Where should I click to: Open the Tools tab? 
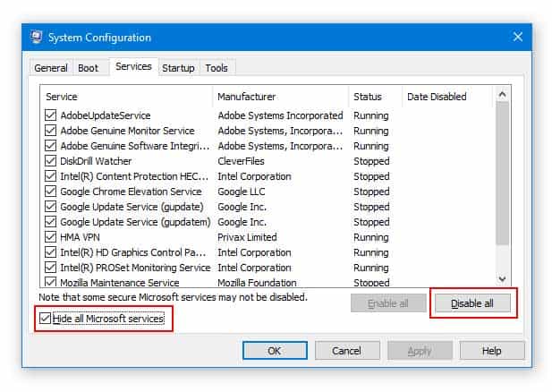217,68
